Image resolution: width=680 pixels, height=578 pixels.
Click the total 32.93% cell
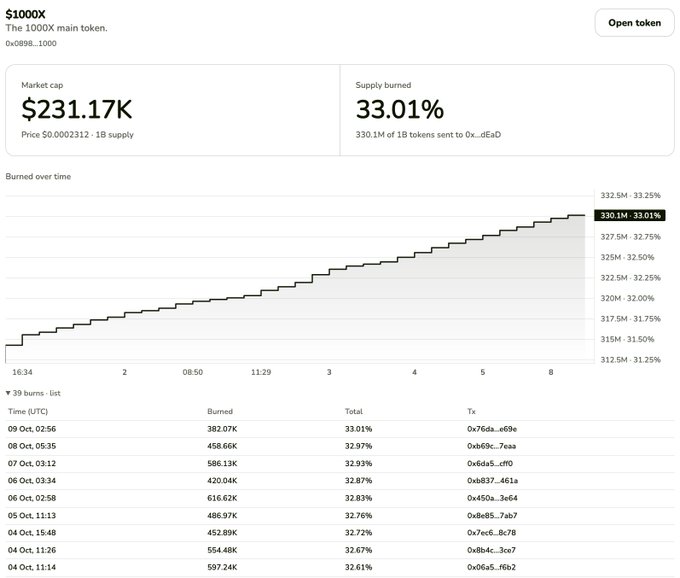click(358, 464)
